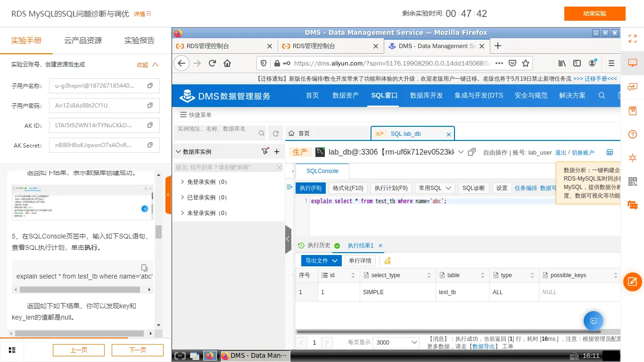644x362 pixels.
Task: Open the blue chat bubble assistant
Action: [594, 321]
